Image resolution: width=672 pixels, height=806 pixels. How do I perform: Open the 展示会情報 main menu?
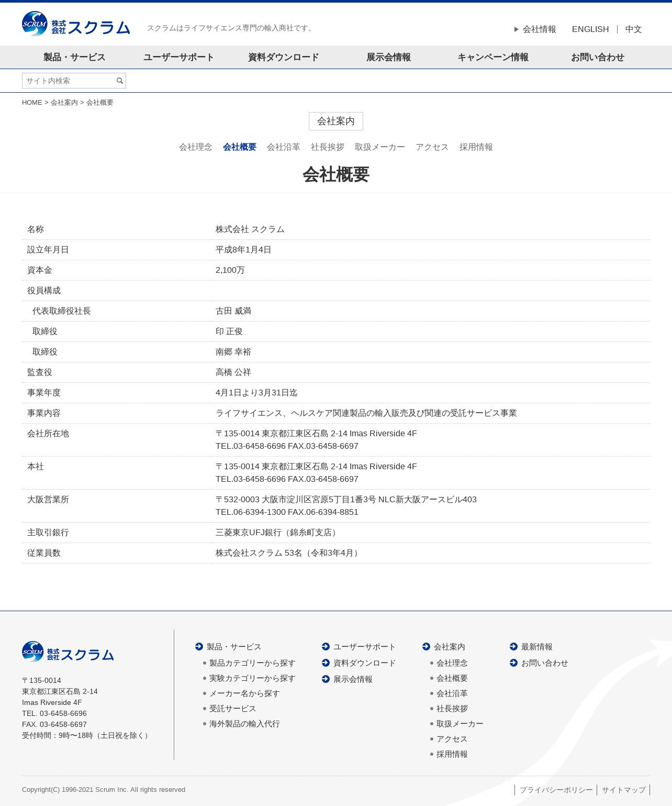[x=388, y=58]
